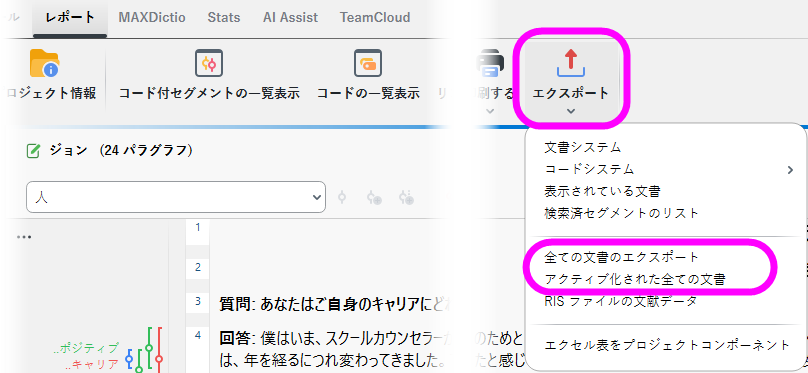Open the レポート ribbon tab
Screen dimensions: 808x373
tap(70, 18)
